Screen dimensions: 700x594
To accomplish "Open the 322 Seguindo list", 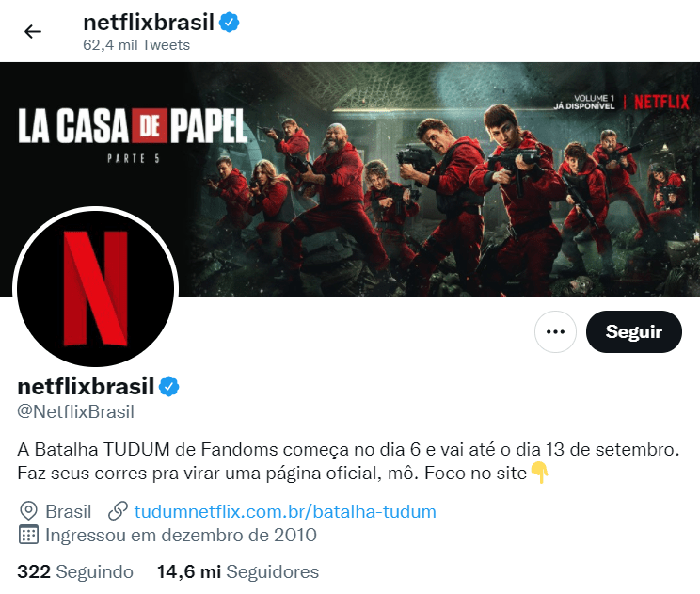I will click(x=75, y=571).
